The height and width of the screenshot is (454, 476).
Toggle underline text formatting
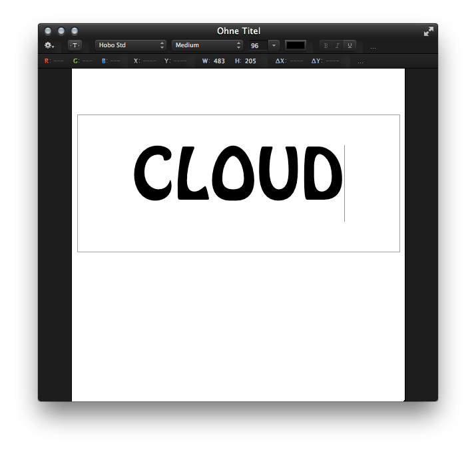[350, 45]
